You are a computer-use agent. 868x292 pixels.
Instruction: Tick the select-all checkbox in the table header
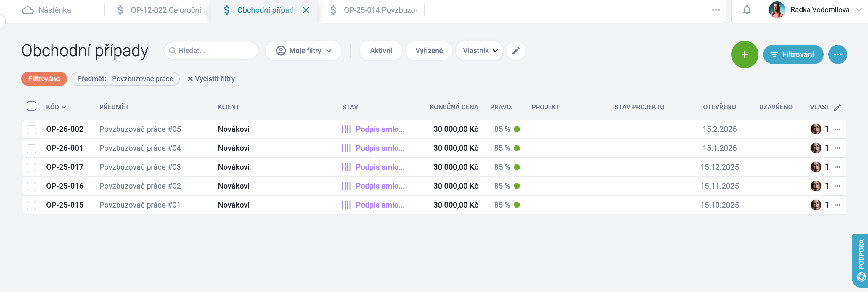point(31,106)
